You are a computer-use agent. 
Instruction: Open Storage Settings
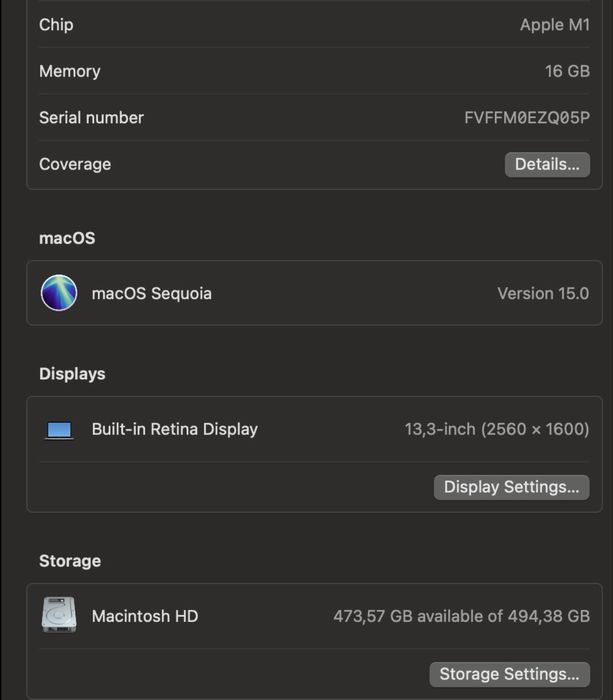(509, 674)
